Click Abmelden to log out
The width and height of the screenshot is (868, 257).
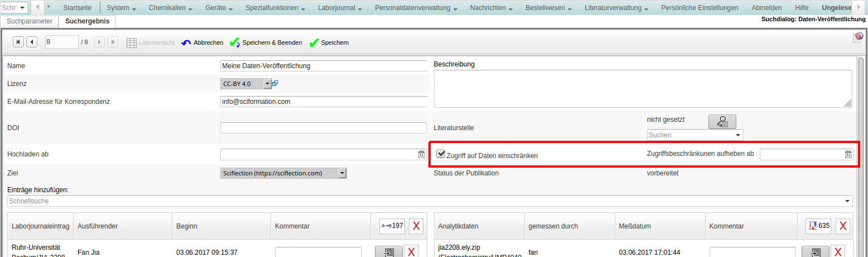tap(766, 8)
